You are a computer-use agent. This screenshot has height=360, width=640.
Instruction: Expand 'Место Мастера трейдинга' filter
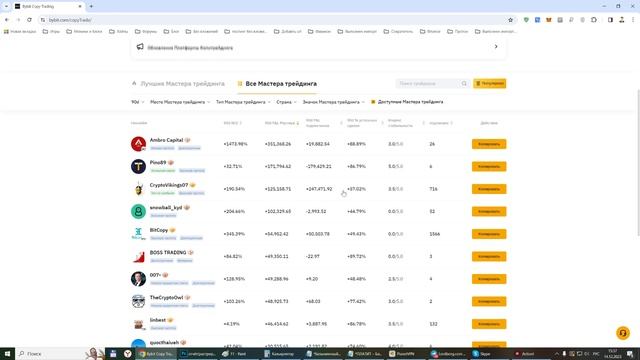tap(180, 102)
